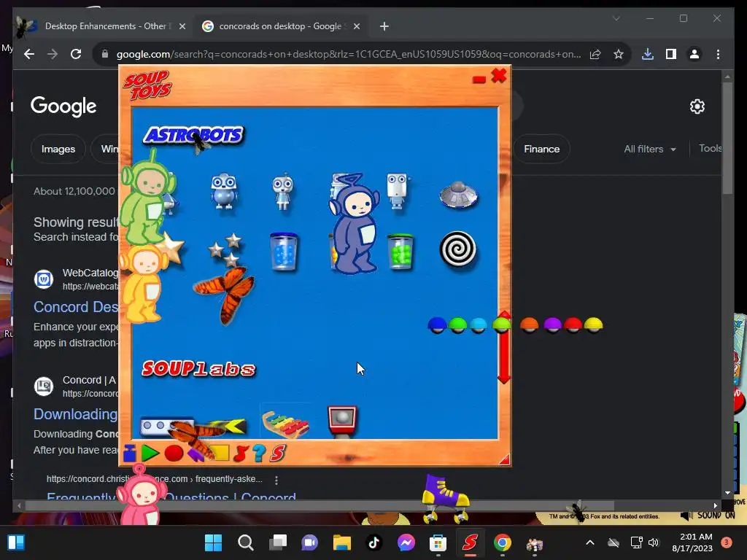Screen dimensions: 747x560
Task: Reload the Google search page
Action: coord(76,54)
